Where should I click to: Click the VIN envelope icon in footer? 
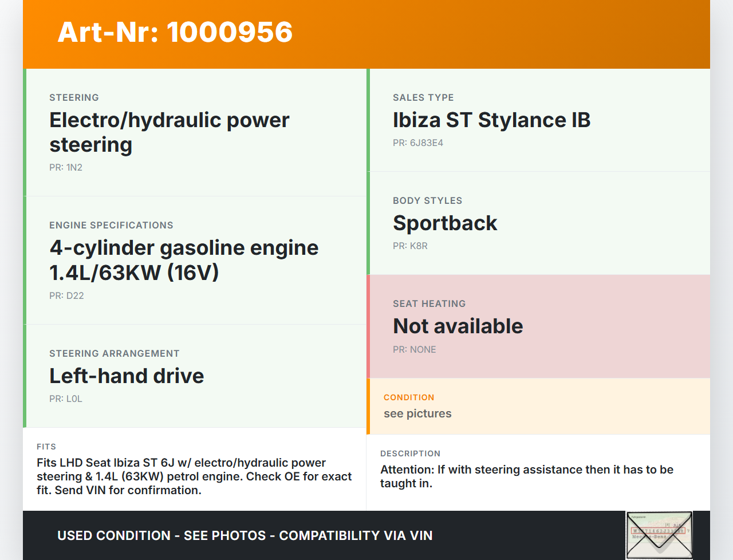coord(659,535)
